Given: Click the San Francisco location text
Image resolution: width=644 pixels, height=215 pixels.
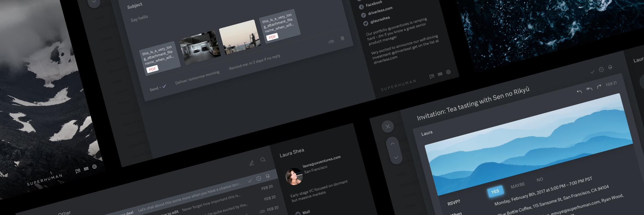Looking at the screenshot, I should 316,169.
